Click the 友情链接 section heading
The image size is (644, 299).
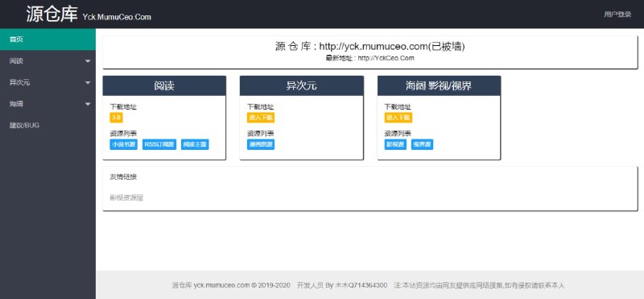pyautogui.click(x=123, y=176)
